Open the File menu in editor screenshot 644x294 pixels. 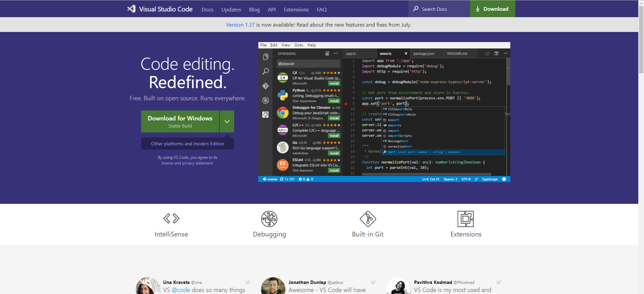pyautogui.click(x=263, y=45)
